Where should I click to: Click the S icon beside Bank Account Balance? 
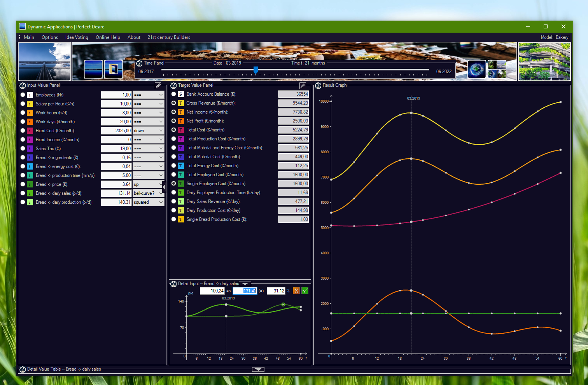click(180, 94)
